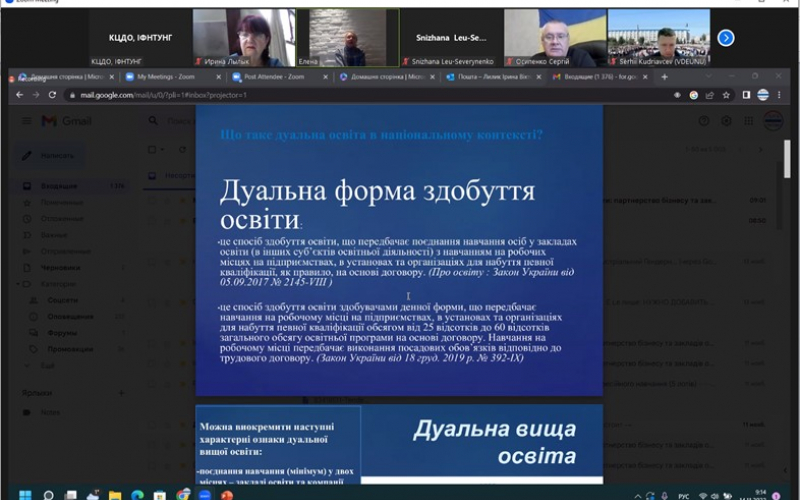Go to the next page of emails
The width and height of the screenshot is (800, 500).
coord(761,149)
